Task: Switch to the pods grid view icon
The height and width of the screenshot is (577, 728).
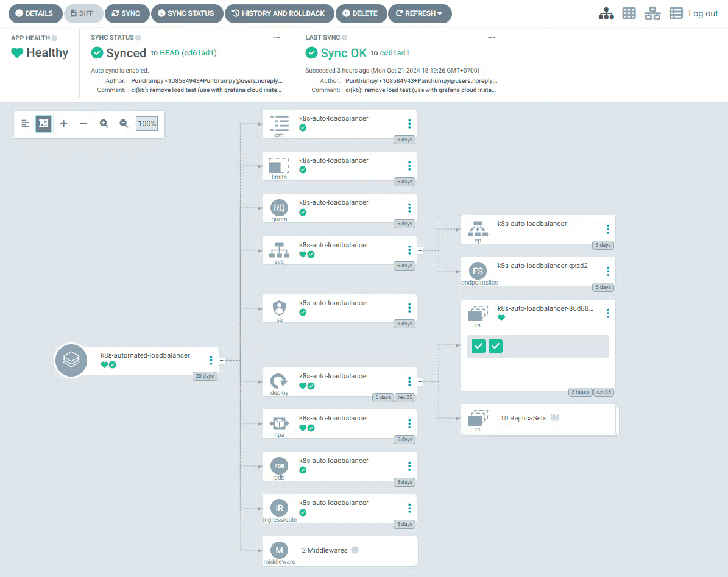Action: point(629,13)
